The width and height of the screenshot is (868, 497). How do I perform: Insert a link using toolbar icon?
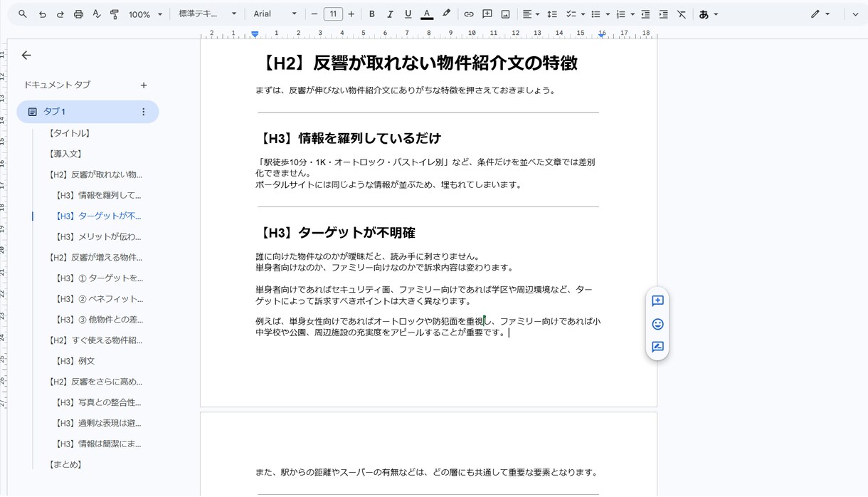469,14
